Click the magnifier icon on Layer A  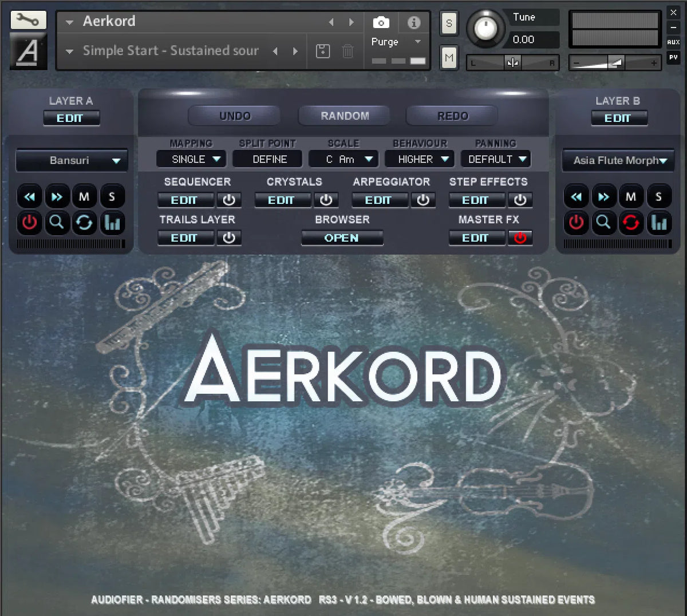tap(57, 223)
